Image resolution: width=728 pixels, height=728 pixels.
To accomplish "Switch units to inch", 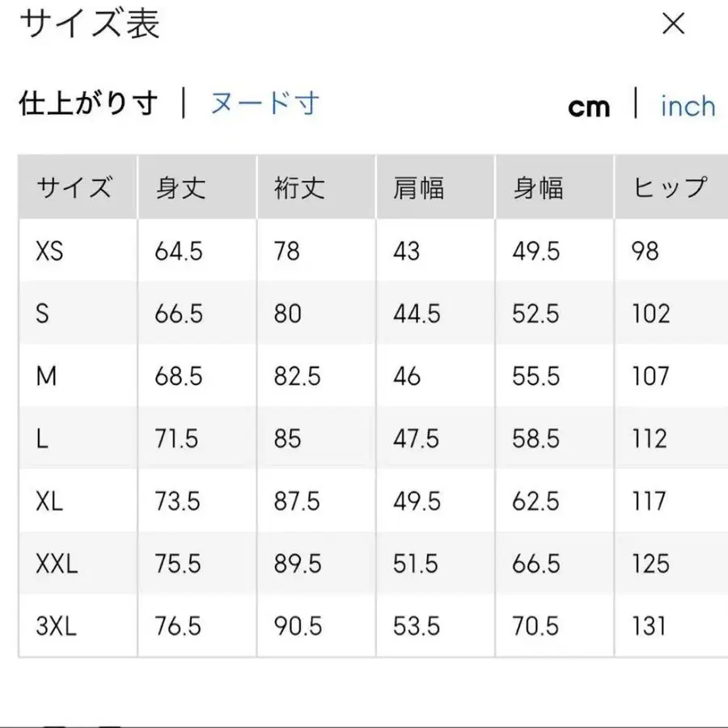I will click(x=687, y=106).
